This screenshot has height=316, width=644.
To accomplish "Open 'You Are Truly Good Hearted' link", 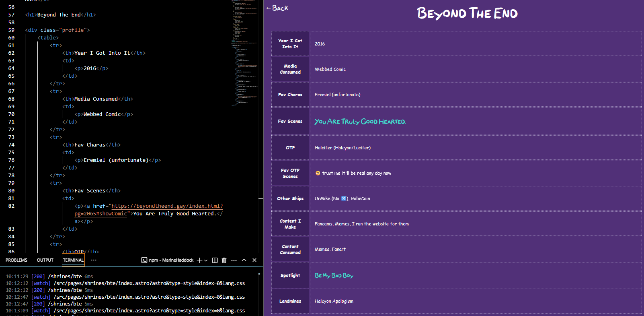I will click(x=360, y=121).
